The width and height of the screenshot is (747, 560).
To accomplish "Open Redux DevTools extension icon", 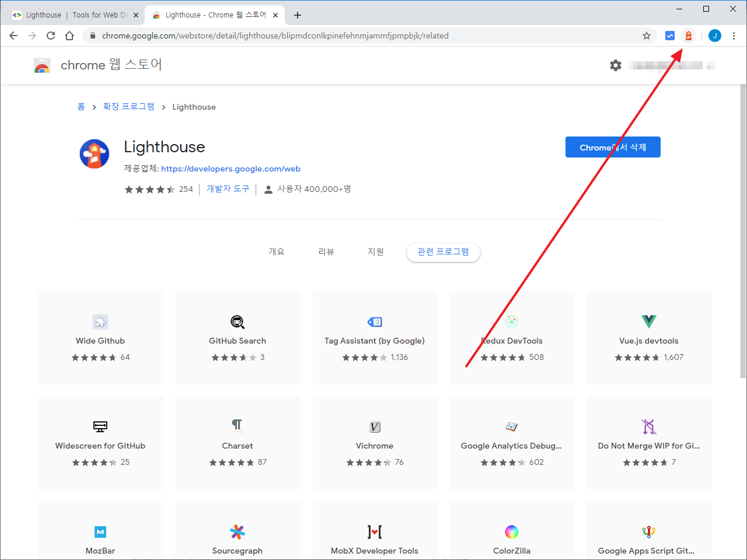I will click(x=512, y=321).
